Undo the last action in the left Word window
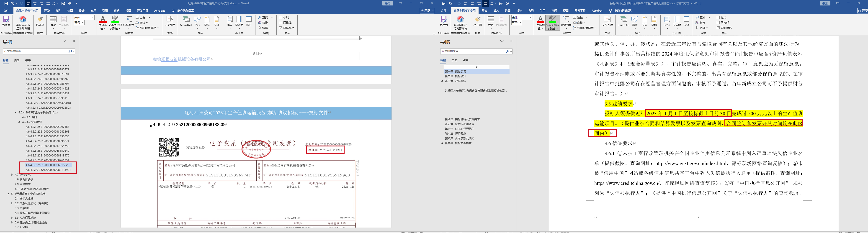Screen dimensions: 868x233 tap(13, 3)
